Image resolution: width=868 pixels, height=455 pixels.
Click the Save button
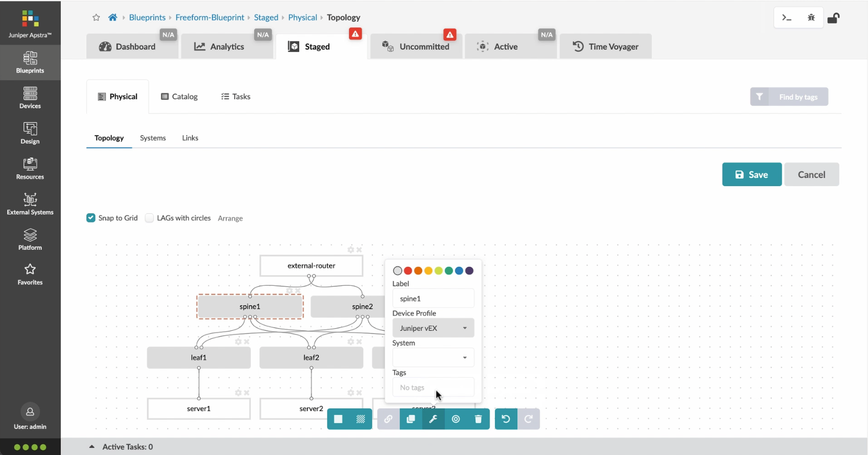(x=752, y=175)
